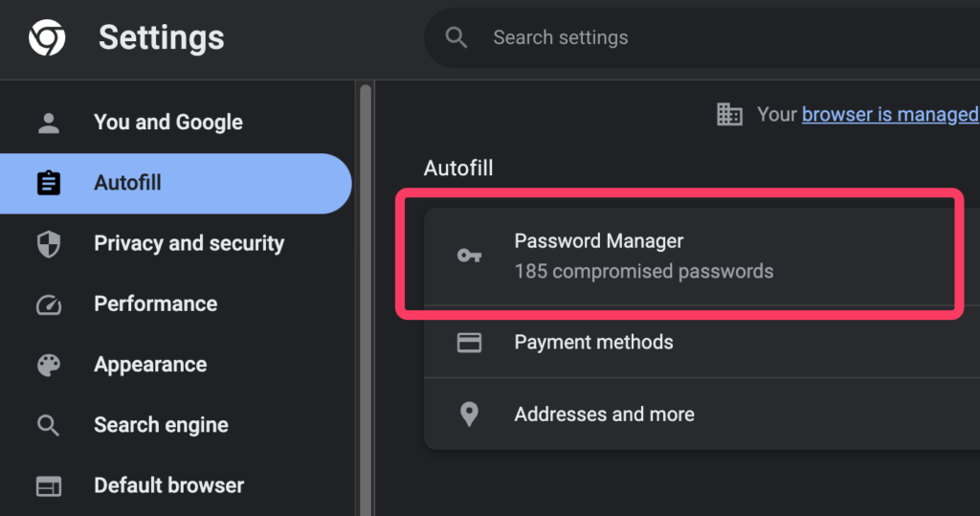This screenshot has width=980, height=516.
Task: Open the "browser is managed" link
Action: (889, 115)
